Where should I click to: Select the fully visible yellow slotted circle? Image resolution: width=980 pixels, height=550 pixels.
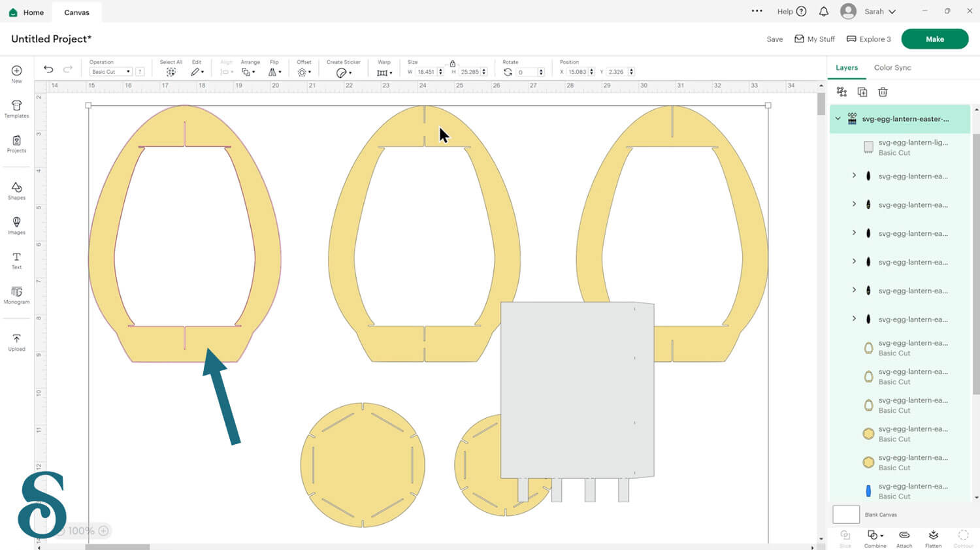363,465
